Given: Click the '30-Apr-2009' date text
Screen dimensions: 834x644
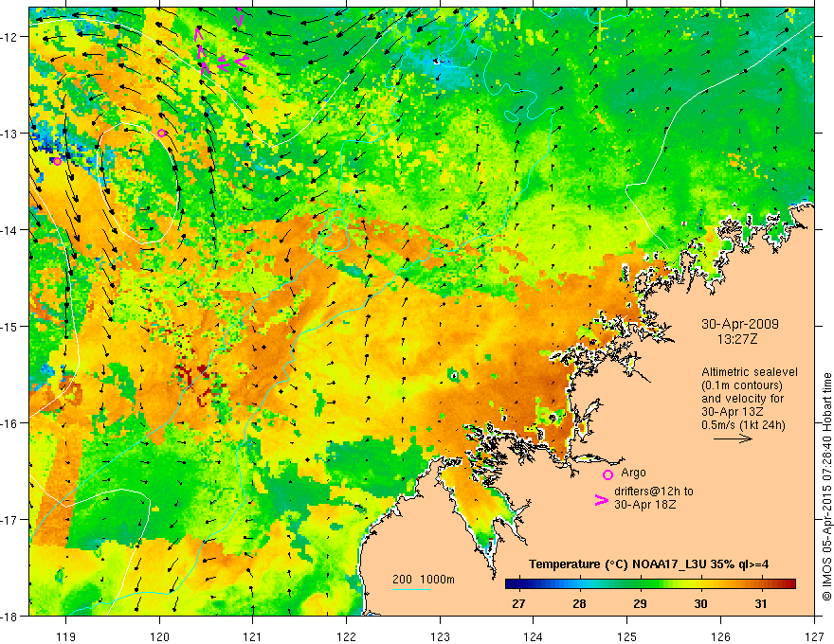Looking at the screenshot, I should coord(740,324).
